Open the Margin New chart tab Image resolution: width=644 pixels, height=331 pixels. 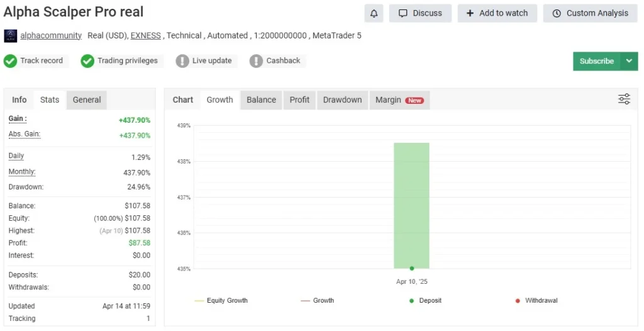pyautogui.click(x=399, y=100)
